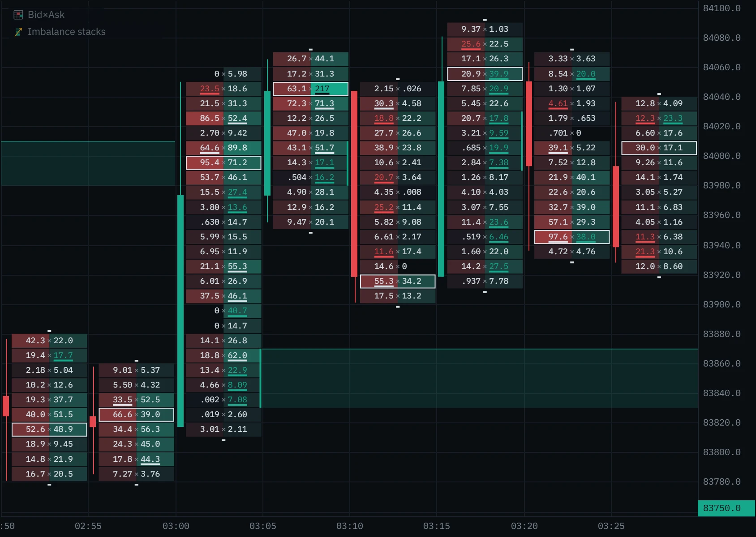Viewport: 756px width, 537px height.
Task: Select the highlighted 52.6 × 48.9 cell
Action: click(x=49, y=429)
